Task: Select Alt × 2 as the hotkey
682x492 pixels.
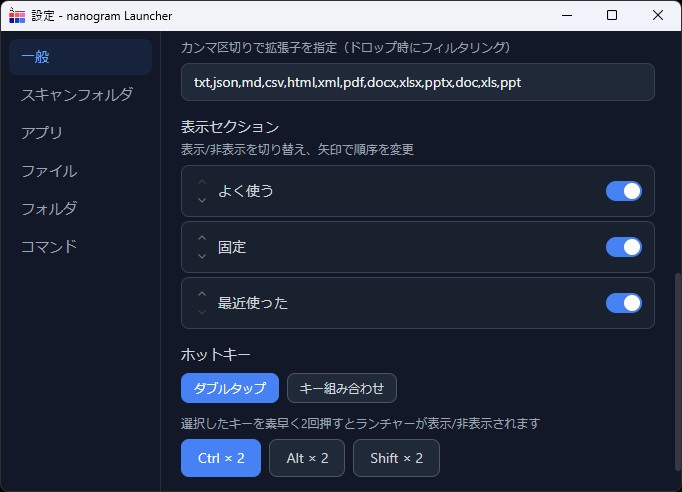Action: point(306,458)
